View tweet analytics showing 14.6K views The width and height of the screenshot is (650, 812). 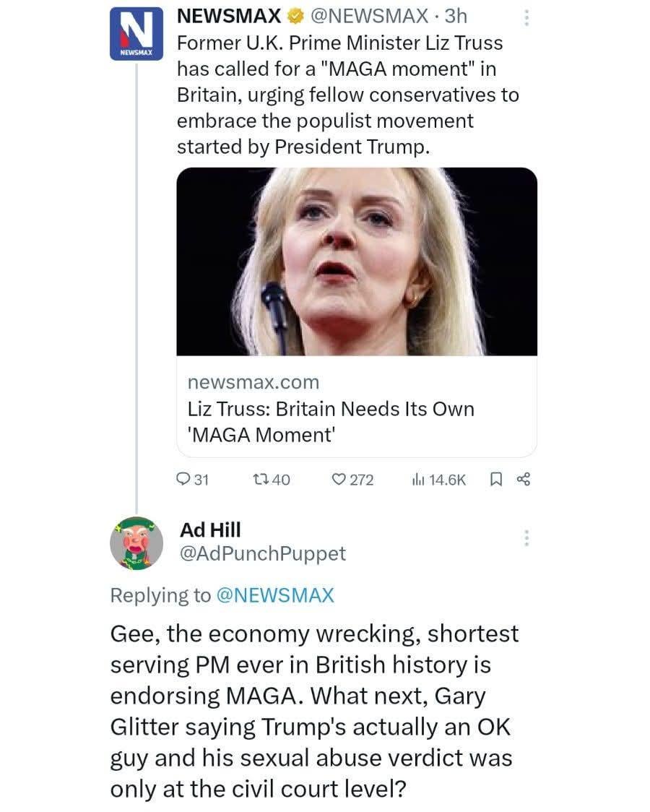pos(417,480)
